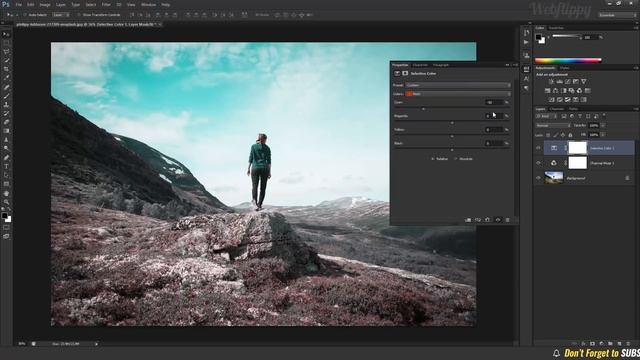640x360 pixels.
Task: Hide the Channel Mixer 1 layer
Action: 538,163
